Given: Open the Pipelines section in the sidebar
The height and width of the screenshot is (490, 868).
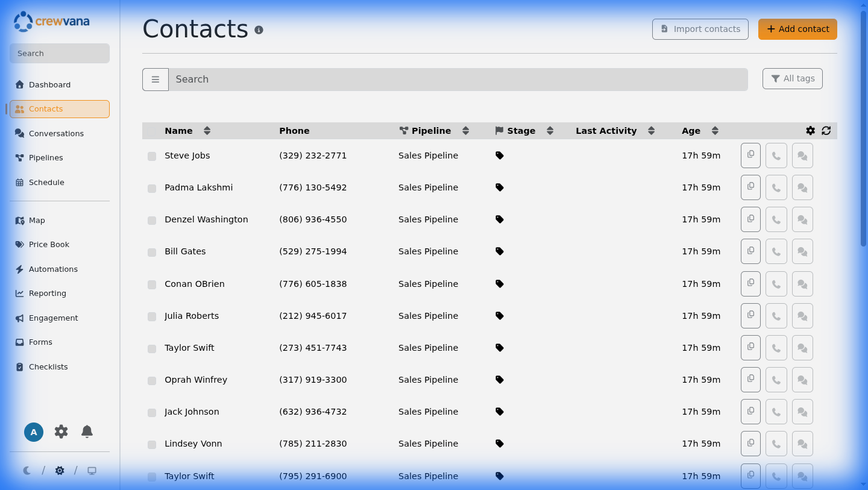Looking at the screenshot, I should pos(46,157).
